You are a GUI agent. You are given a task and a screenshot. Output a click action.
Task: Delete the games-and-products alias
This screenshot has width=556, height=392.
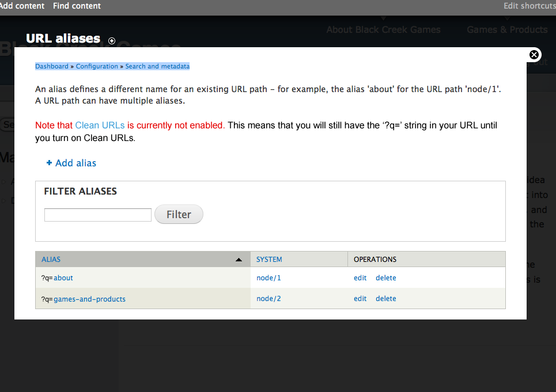point(385,298)
